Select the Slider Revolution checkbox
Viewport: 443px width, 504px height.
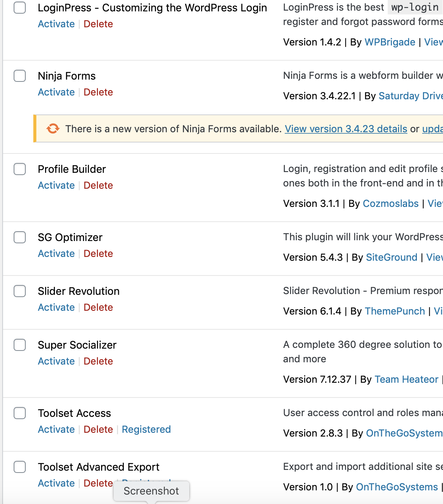[20, 291]
